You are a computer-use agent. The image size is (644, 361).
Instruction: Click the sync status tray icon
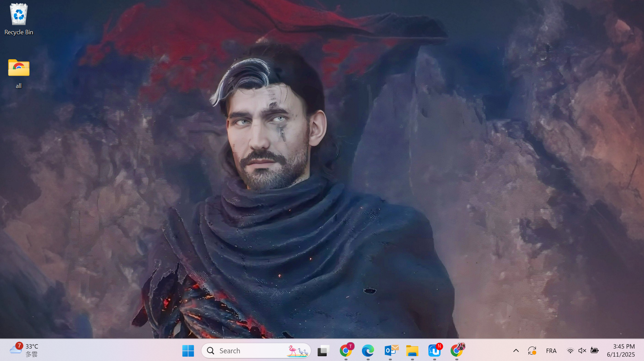(532, 351)
